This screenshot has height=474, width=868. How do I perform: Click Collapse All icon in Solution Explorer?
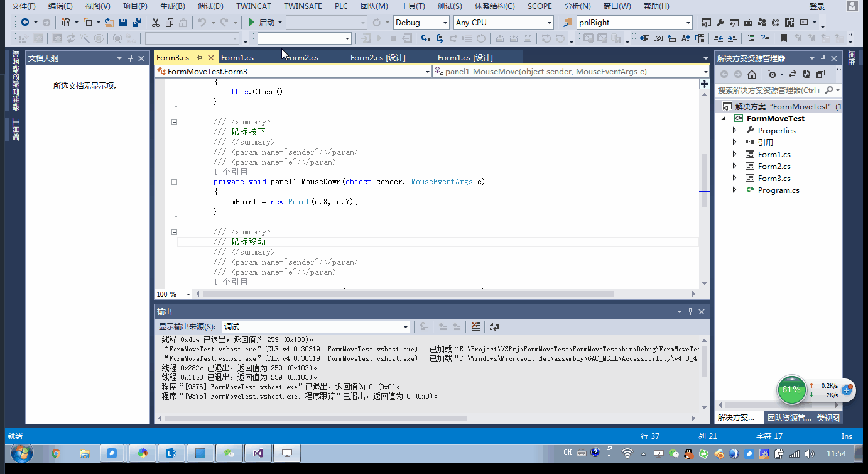point(819,74)
